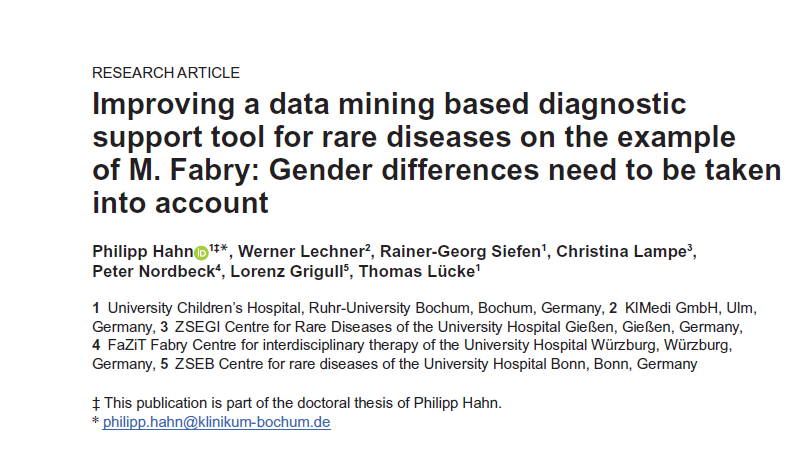The image size is (808, 454).
Task: Click author name Christina Lampe
Action: click(621, 251)
